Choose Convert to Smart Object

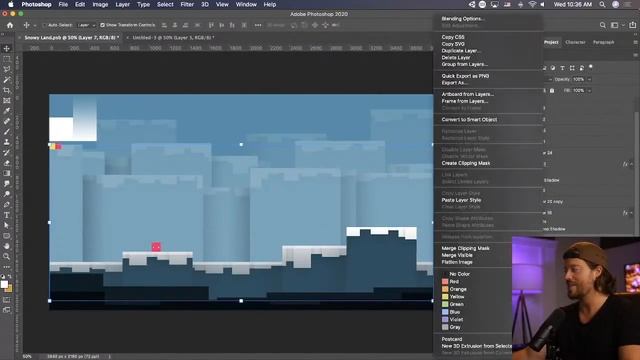point(469,120)
